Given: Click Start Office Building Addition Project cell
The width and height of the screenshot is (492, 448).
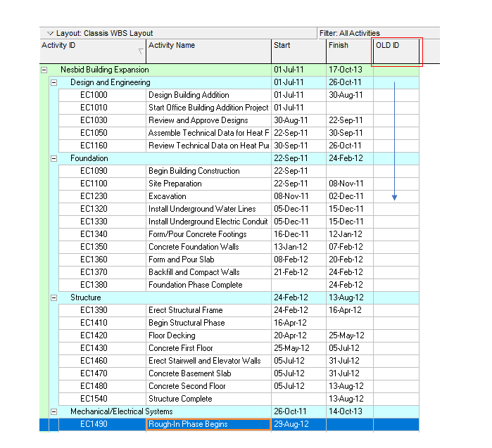Looking at the screenshot, I should click(208, 108).
